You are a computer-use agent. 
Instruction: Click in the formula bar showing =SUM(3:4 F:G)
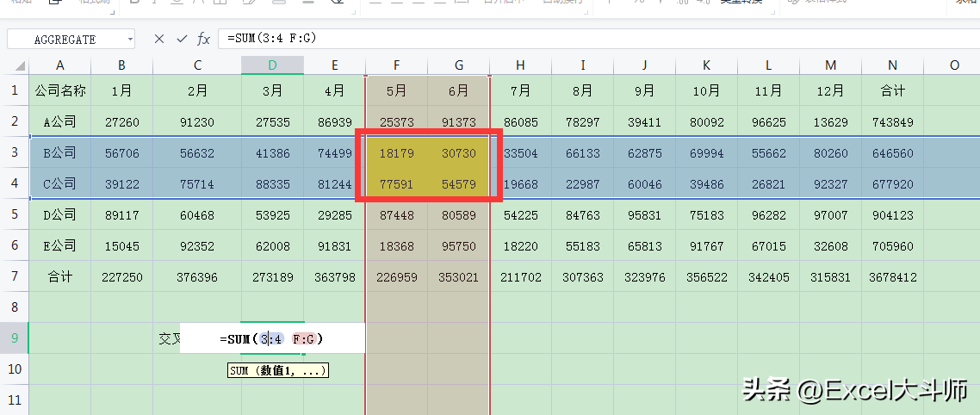(599, 39)
